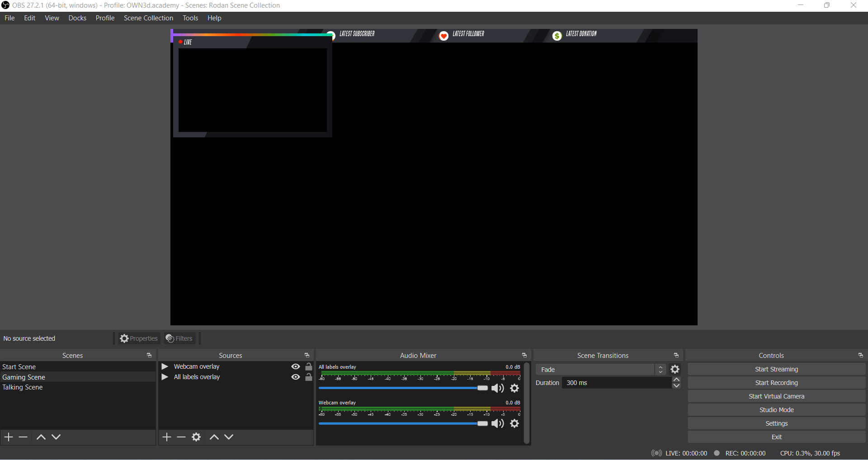The image size is (868, 460).
Task: Remove selected source with minus icon
Action: click(181, 437)
